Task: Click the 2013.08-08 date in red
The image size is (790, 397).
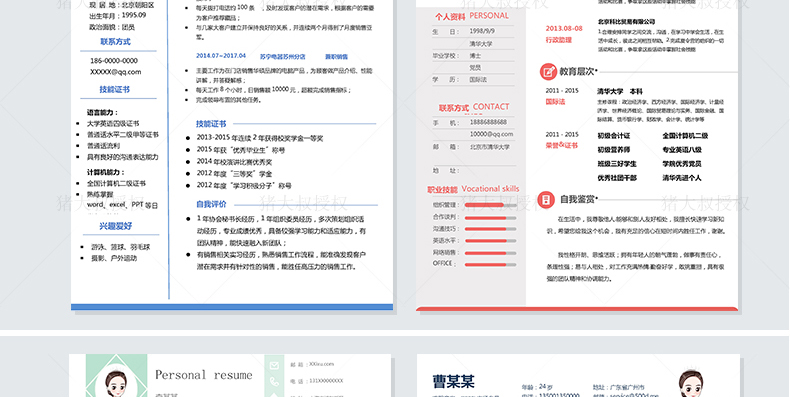Action: [564, 28]
